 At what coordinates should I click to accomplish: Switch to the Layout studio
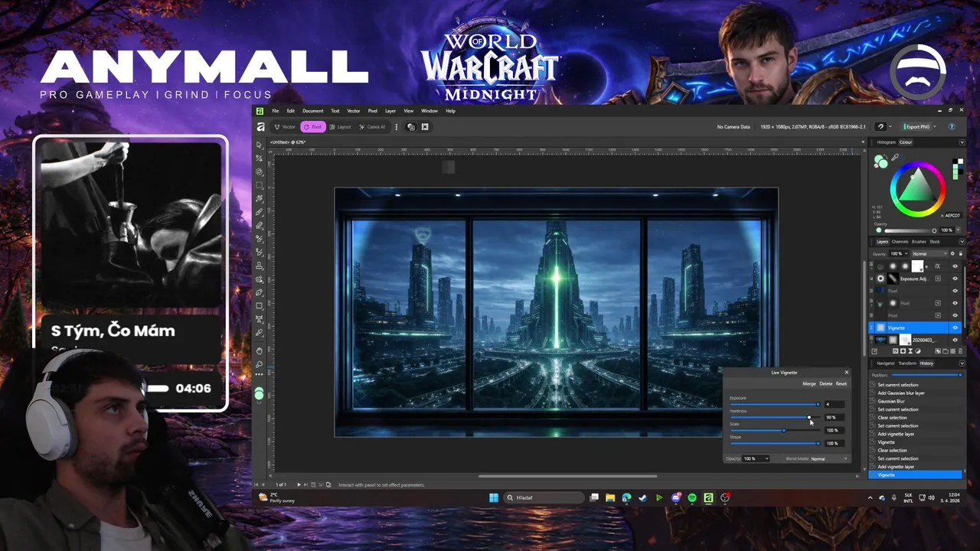point(340,126)
